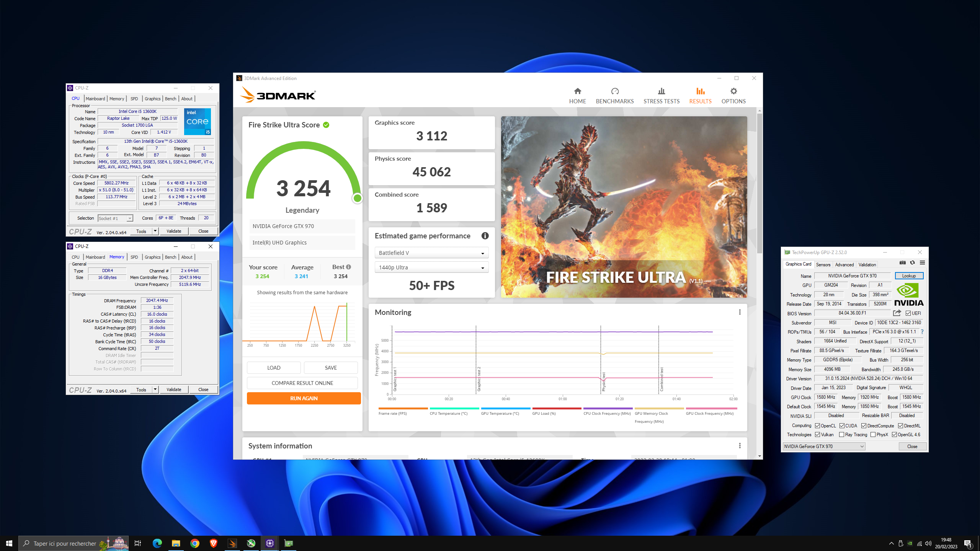This screenshot has height=551, width=980.
Task: Click the info icon beside Estimated game performance
Action: (x=485, y=236)
